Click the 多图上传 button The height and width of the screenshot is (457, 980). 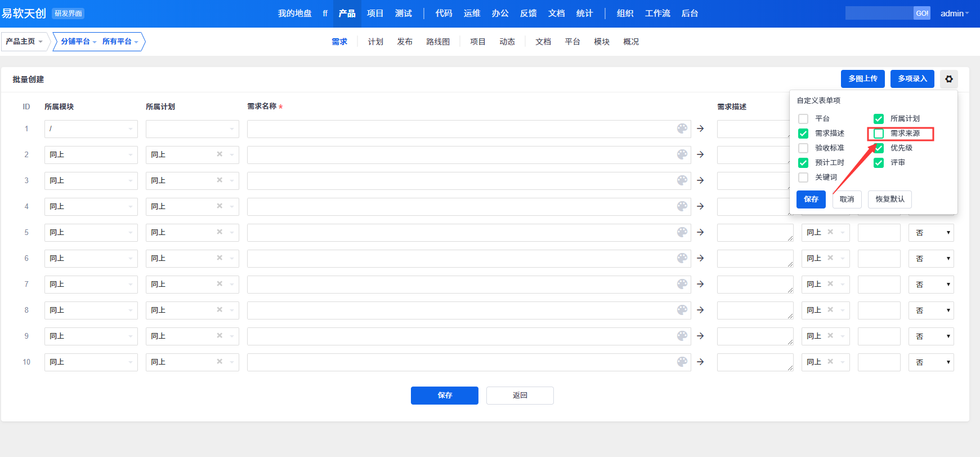click(x=863, y=79)
